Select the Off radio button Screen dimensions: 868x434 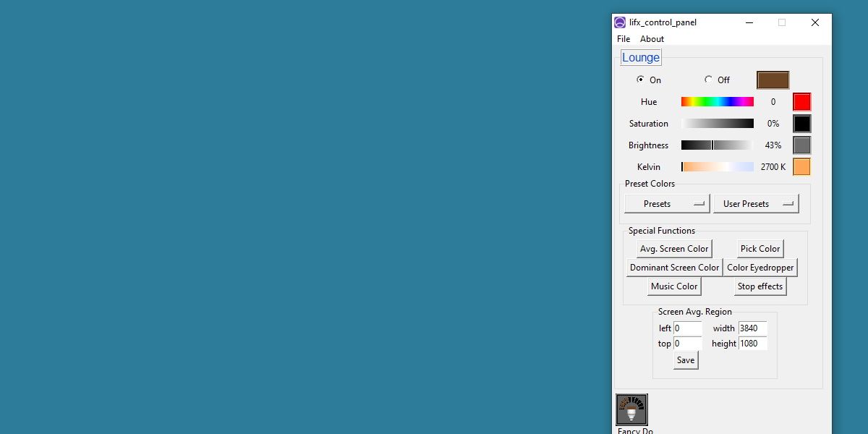[x=708, y=80]
